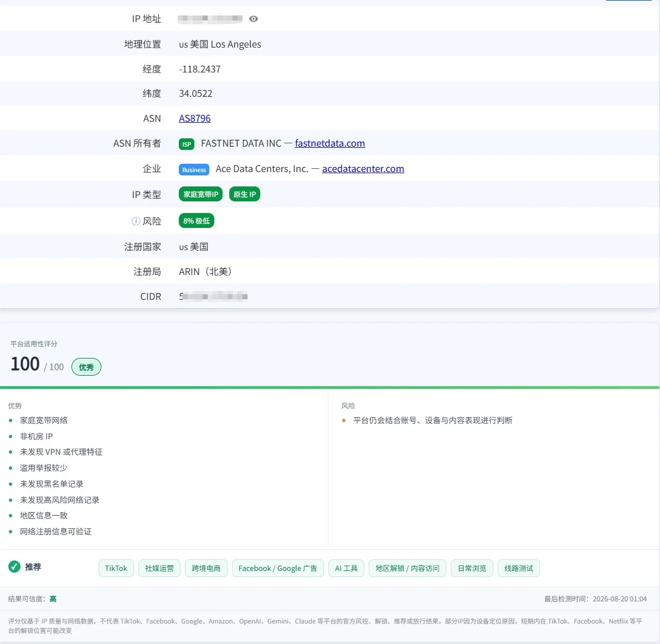Screen dimensions: 660x644
Task: Click the green score progress bar
Action: (329, 387)
